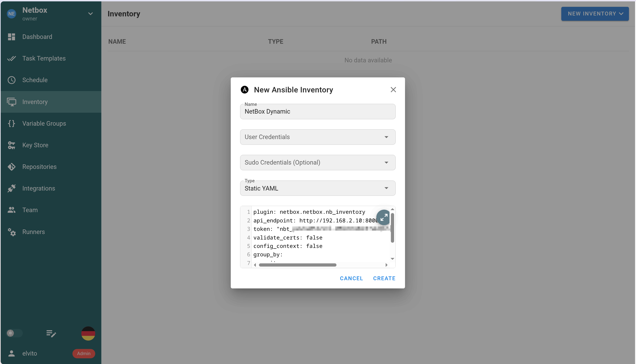
Task: Click the user icon beside elvito
Action: pyautogui.click(x=12, y=354)
